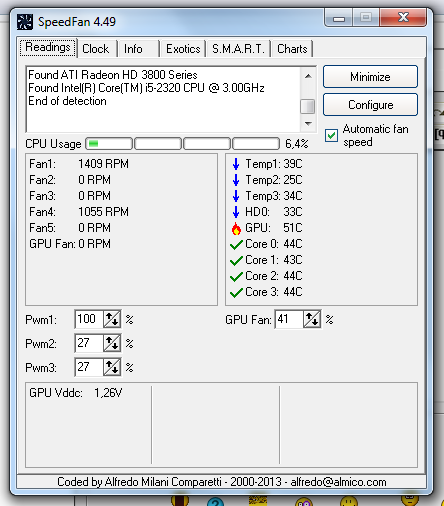Switch to the Exotics tab
Image resolution: width=444 pixels, height=506 pixels.
183,49
